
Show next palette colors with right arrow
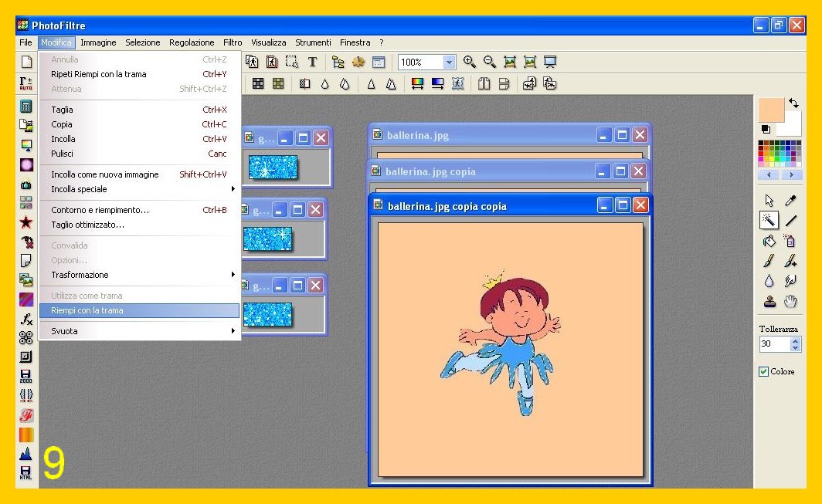(x=791, y=175)
